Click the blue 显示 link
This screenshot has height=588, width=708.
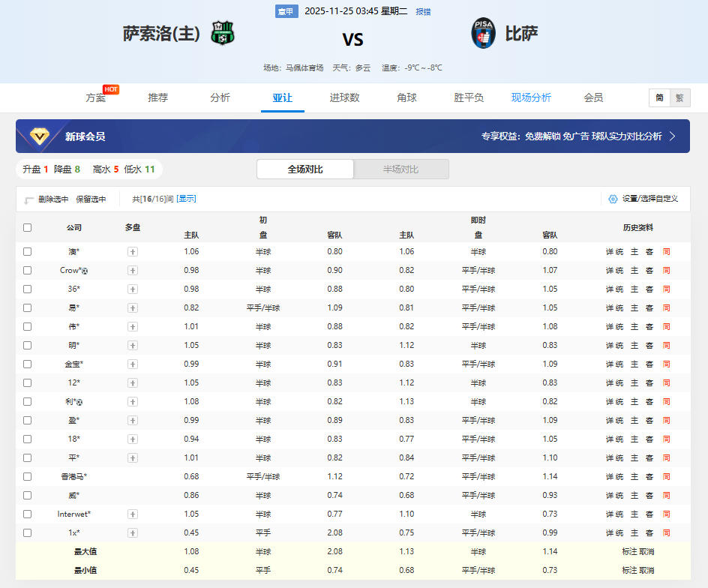(x=186, y=199)
